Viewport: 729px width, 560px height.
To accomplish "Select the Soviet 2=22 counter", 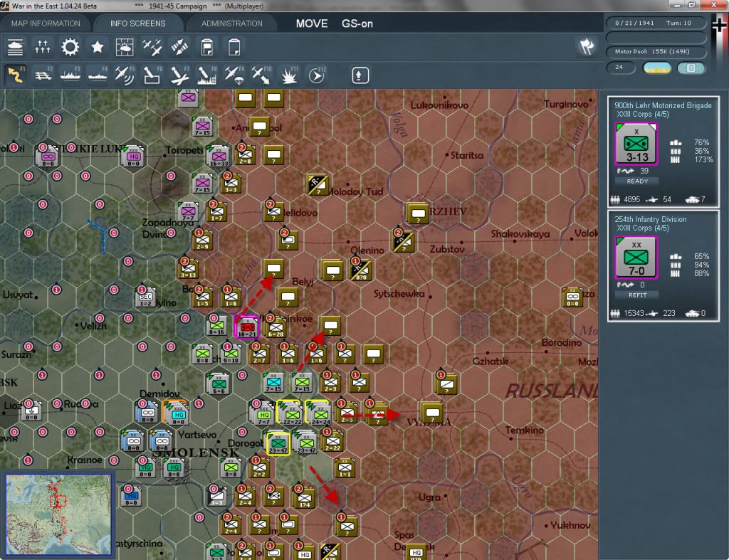I will [332, 440].
